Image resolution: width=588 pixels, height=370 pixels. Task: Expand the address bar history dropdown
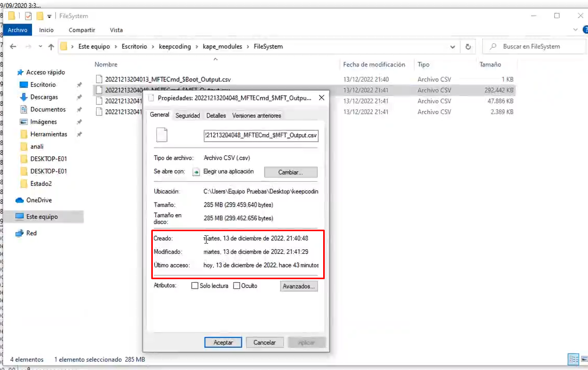point(453,46)
